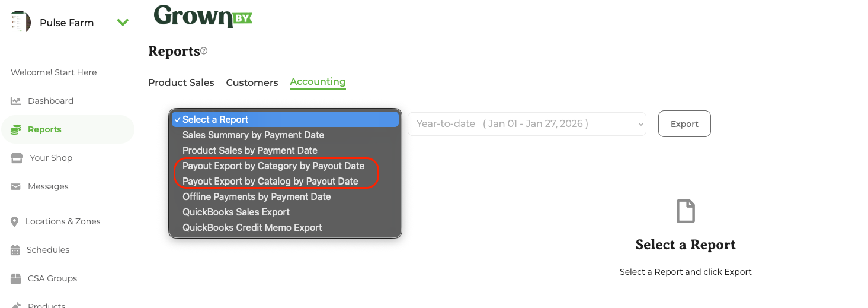Pick QuickBooks Sales Export option
This screenshot has width=868, height=308.
tap(236, 212)
